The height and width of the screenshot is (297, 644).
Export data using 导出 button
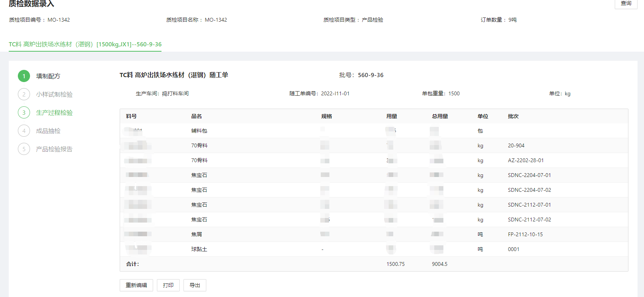click(195, 285)
